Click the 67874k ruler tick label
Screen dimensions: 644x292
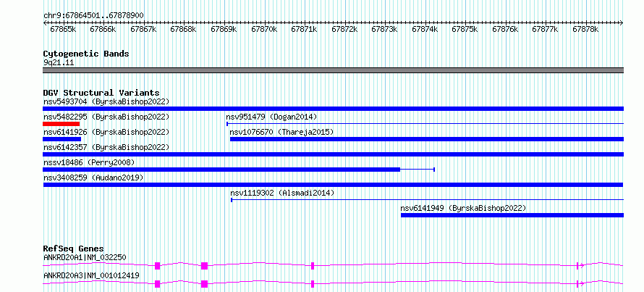coord(425,29)
